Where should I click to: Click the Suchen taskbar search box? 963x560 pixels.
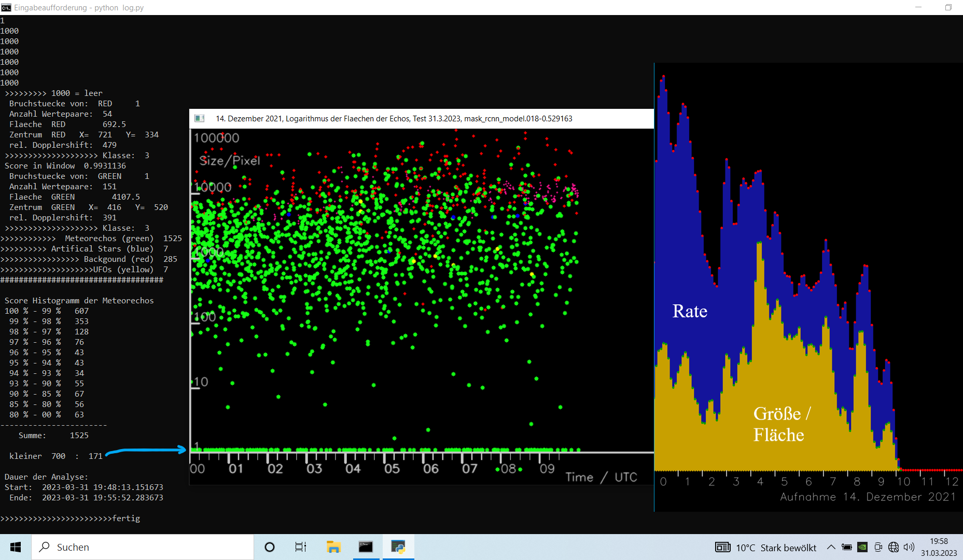coord(143,547)
